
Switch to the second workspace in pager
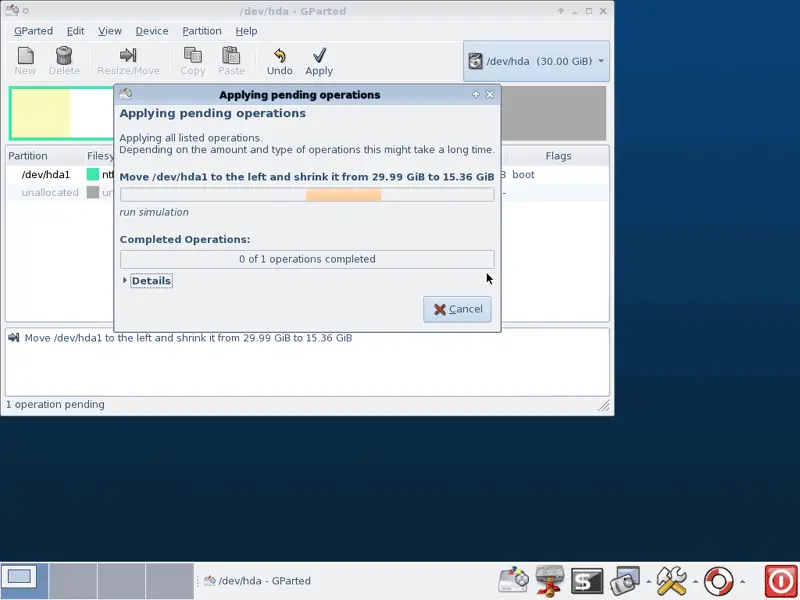point(73,581)
